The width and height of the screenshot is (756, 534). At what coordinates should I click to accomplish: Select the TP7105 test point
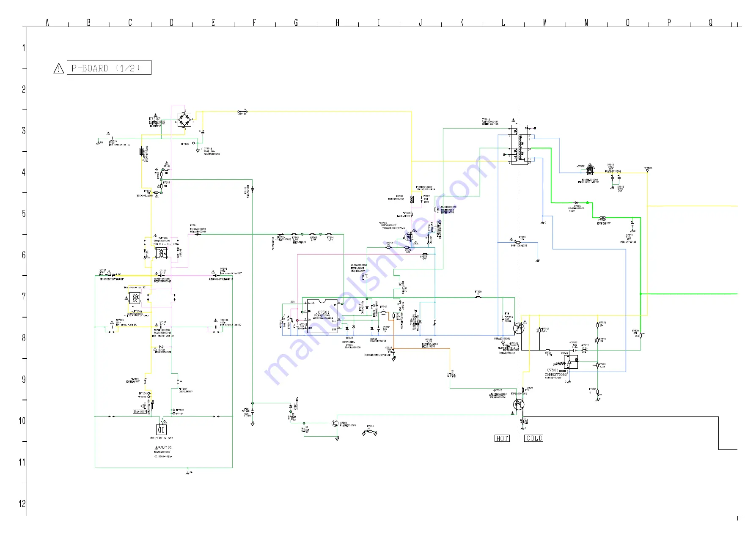click(x=194, y=143)
